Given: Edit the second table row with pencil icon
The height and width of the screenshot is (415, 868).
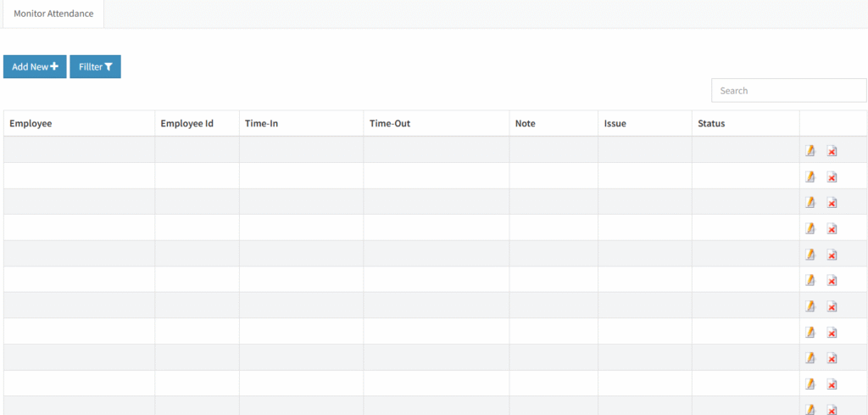Looking at the screenshot, I should coord(810,177).
